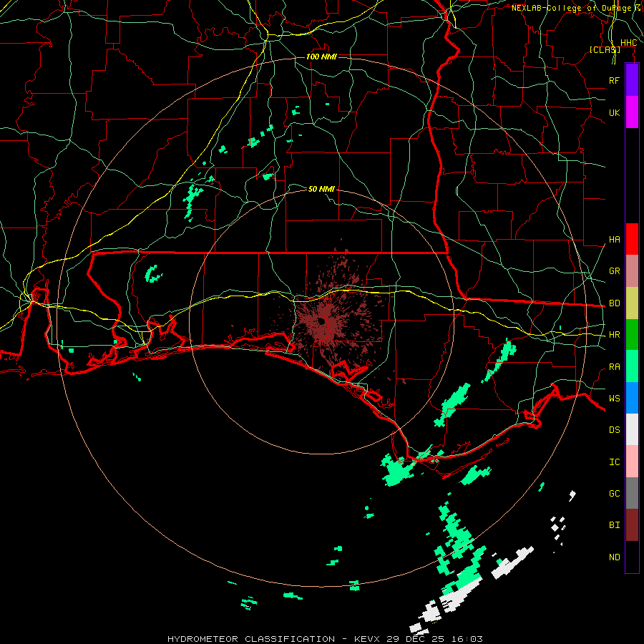Click the 'HR' legend label
This screenshot has height=644, width=644.
click(x=614, y=335)
